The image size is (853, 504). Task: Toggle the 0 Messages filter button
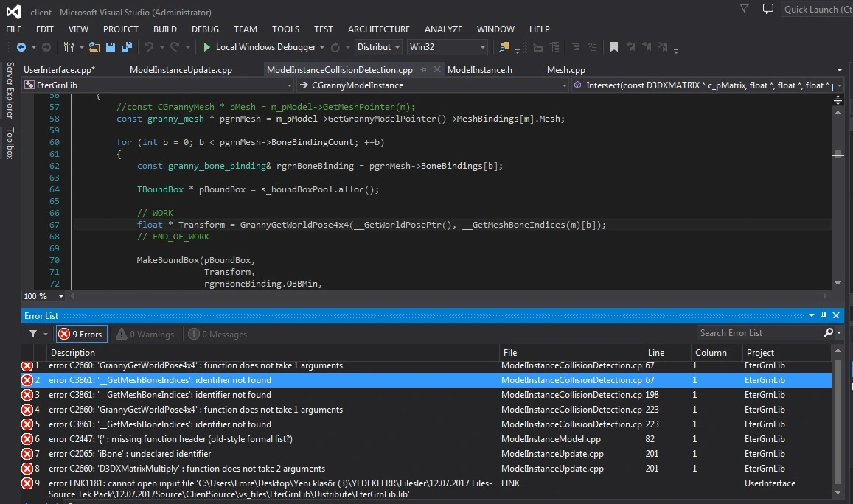coord(217,334)
